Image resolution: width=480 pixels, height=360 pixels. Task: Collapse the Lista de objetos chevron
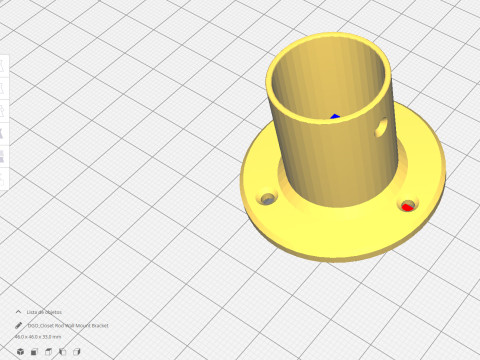(x=18, y=312)
